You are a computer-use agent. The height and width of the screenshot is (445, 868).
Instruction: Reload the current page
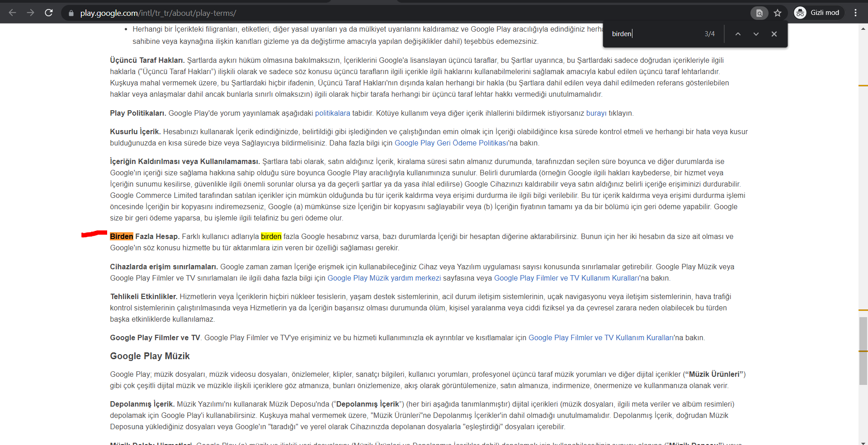pos(49,13)
